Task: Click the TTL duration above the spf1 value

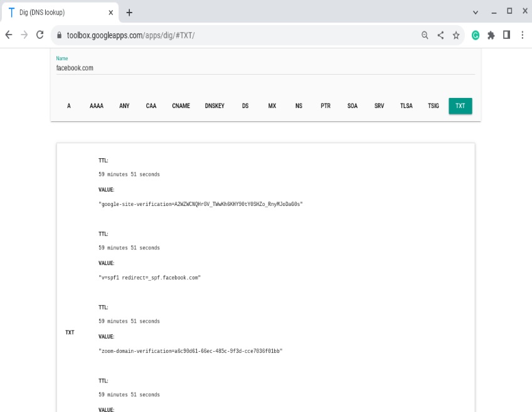Action: (x=129, y=247)
